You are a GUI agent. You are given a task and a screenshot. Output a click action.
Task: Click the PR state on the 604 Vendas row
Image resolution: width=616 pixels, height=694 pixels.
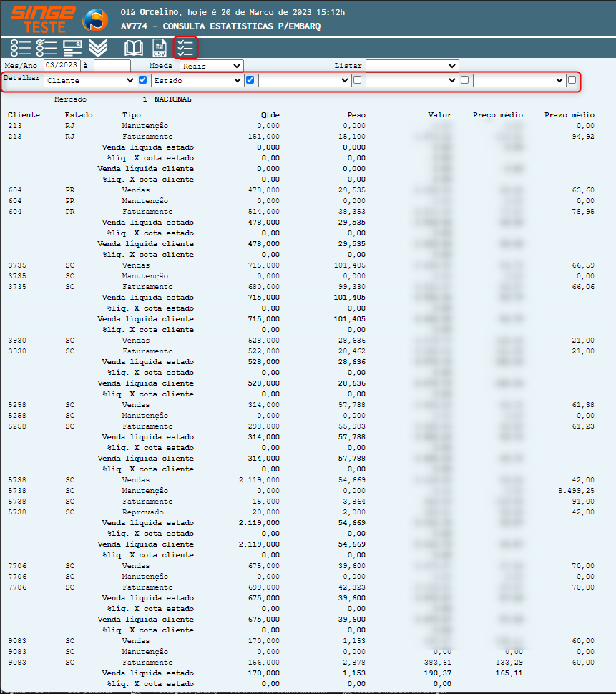point(70,190)
